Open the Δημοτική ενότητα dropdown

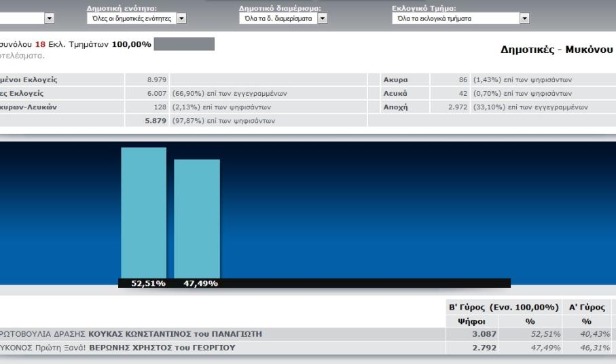[181, 19]
